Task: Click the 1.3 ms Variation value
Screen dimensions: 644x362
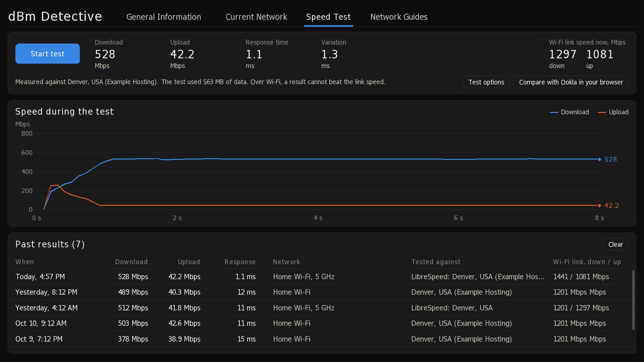Action: pos(330,54)
